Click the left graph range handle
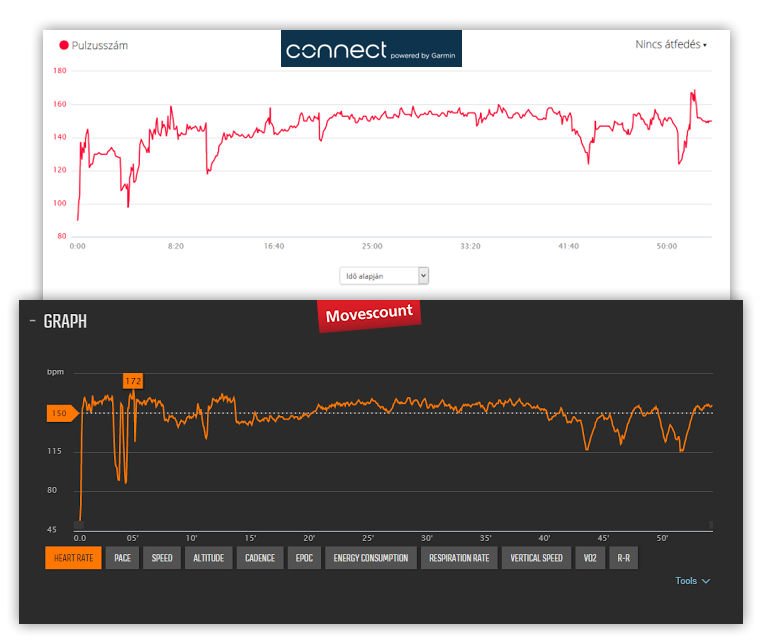 pos(79,525)
